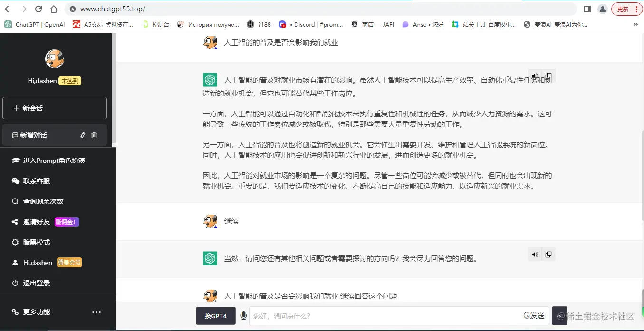Expand the hidden bookmarks overflow chevron
The image size is (644, 331).
point(636,24)
